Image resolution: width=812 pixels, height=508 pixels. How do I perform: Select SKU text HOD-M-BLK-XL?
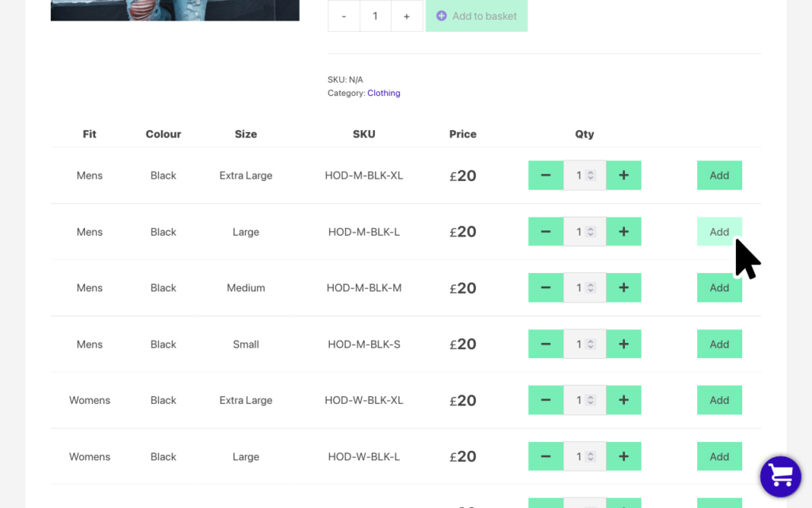coord(364,175)
